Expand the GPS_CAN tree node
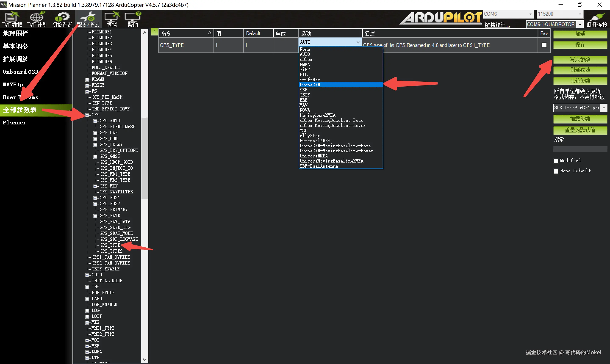Screen dimensions: 610x364 tap(95, 133)
